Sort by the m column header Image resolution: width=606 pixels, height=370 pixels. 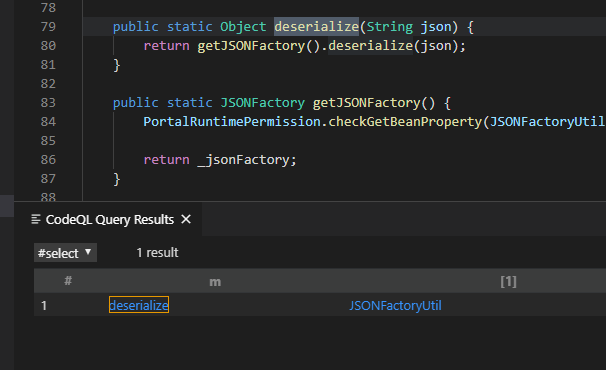coord(215,282)
